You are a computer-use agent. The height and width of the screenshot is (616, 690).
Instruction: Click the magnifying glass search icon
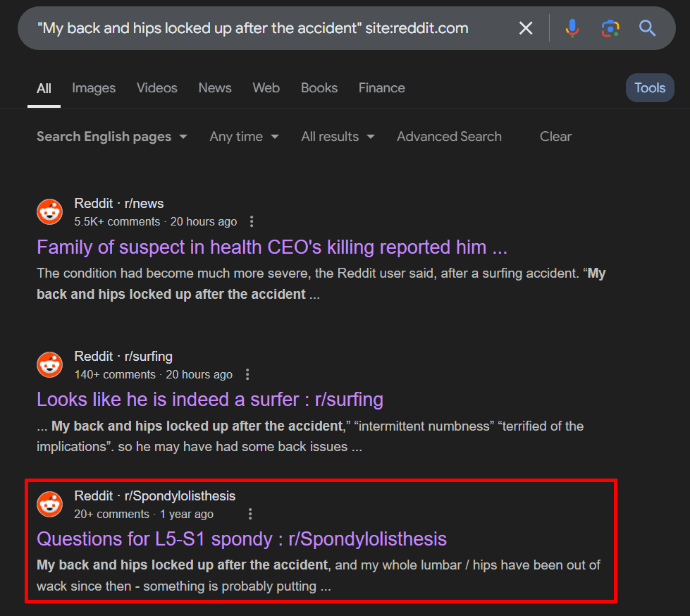[x=647, y=28]
